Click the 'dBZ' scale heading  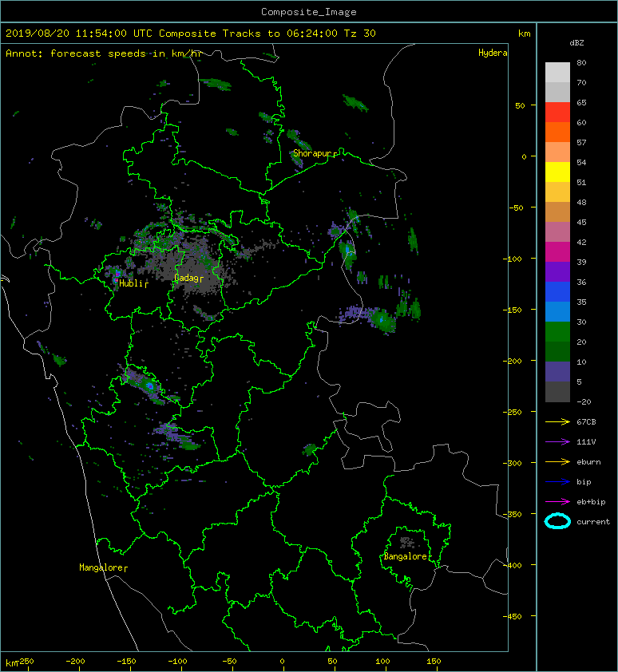coord(576,43)
